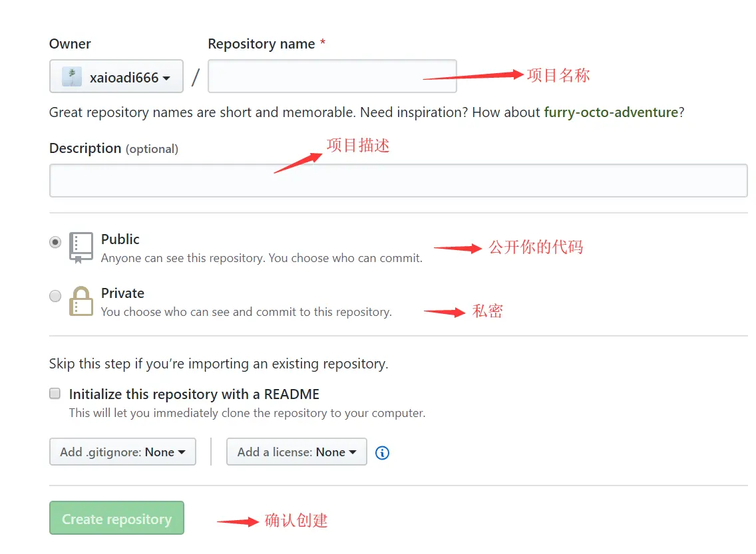
Task: Click the Public option label
Action: pyautogui.click(x=120, y=239)
